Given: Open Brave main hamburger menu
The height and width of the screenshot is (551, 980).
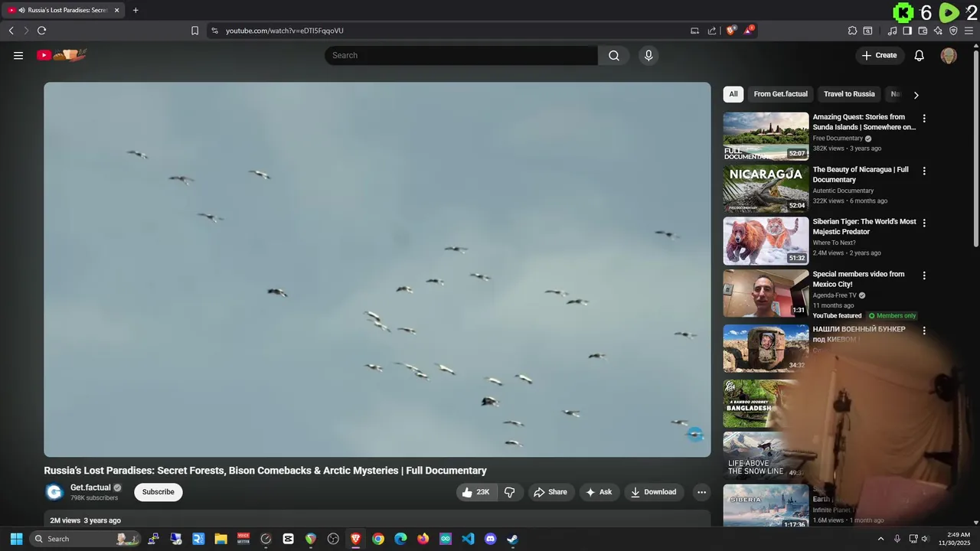Looking at the screenshot, I should point(969,31).
